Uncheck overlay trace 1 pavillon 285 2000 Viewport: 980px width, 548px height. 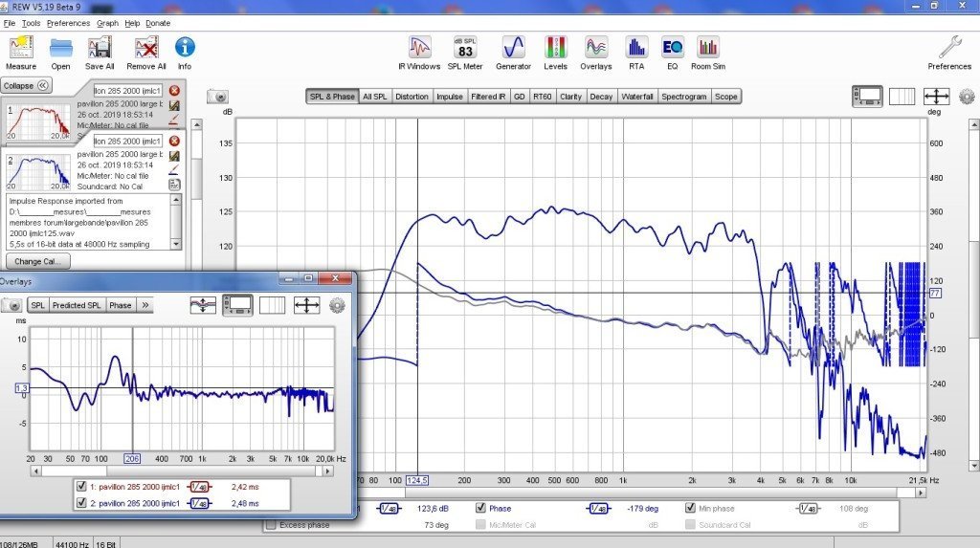(81, 486)
